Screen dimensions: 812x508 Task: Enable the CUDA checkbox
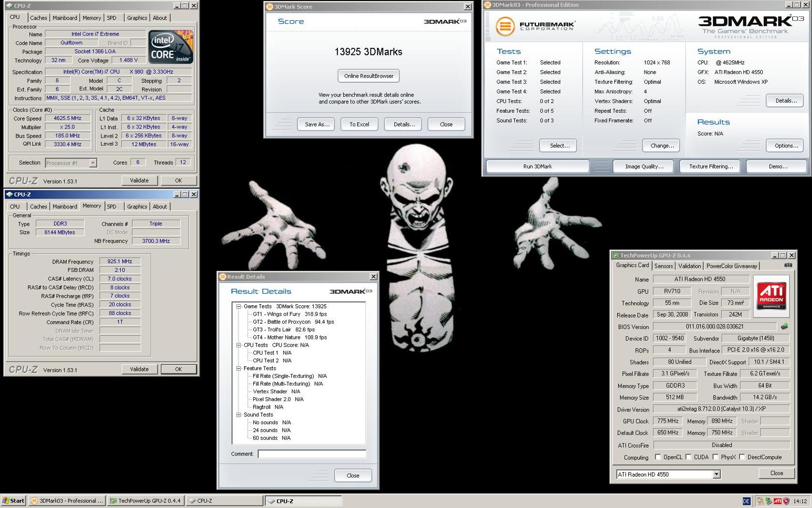[688, 457]
